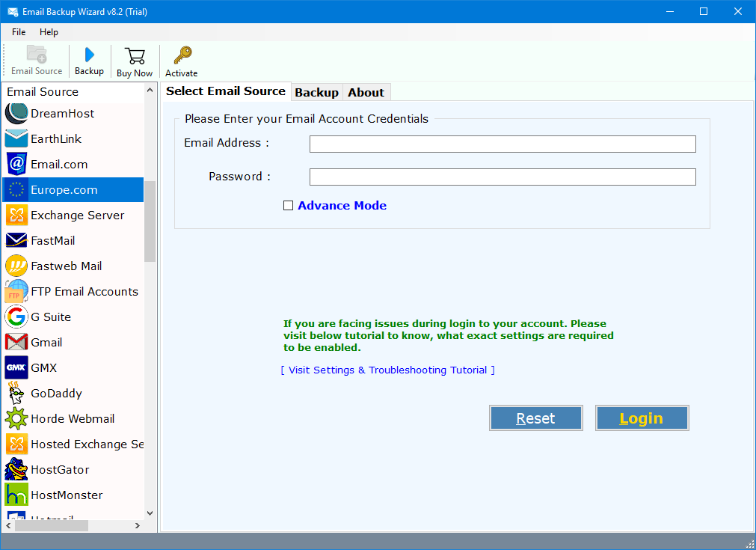This screenshot has width=756, height=550.
Task: Select Horde Webmail text entry
Action: tap(73, 419)
